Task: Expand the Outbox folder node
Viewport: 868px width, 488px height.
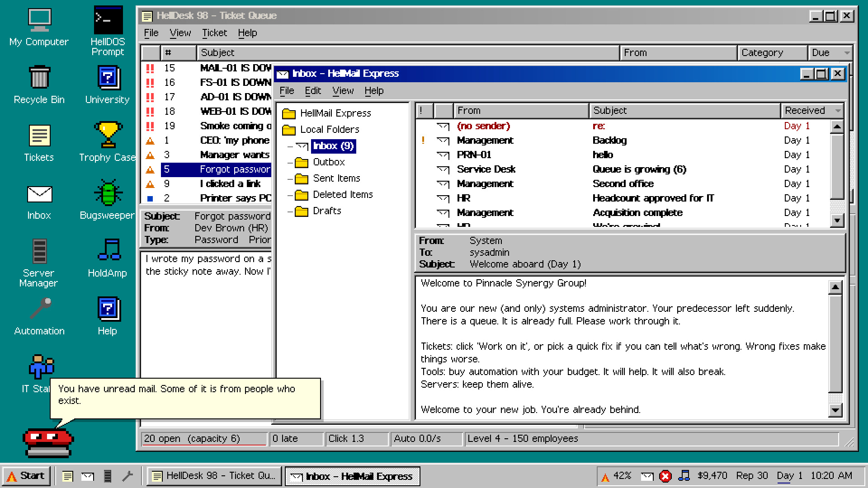Action: [290, 163]
